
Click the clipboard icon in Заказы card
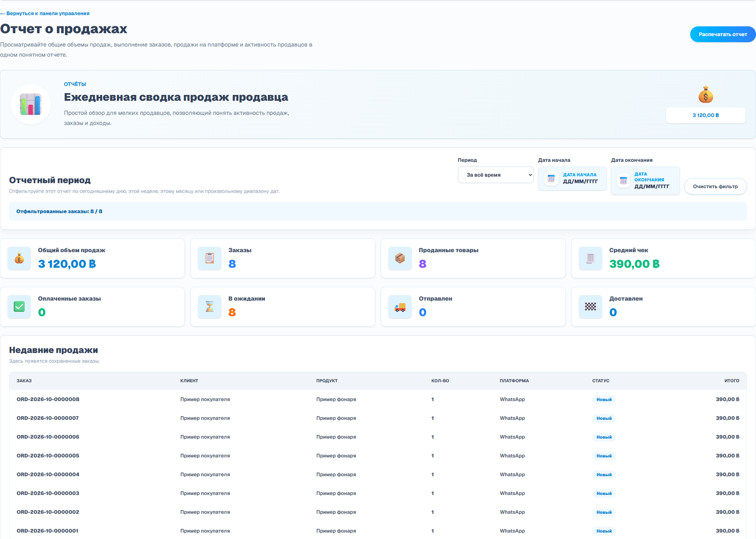[209, 259]
